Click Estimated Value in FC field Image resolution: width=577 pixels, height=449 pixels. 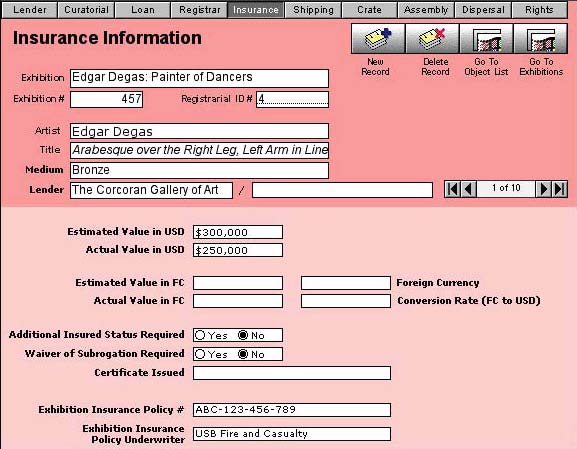click(238, 283)
